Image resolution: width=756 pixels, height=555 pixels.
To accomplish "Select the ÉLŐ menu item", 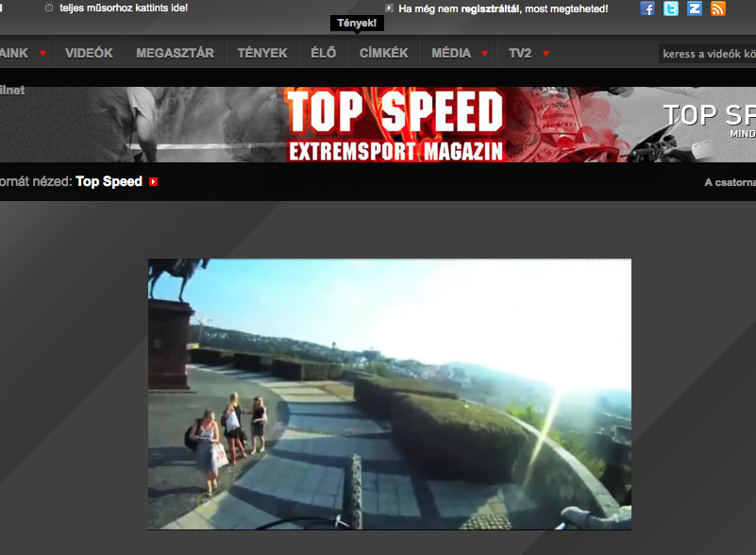I will [324, 53].
